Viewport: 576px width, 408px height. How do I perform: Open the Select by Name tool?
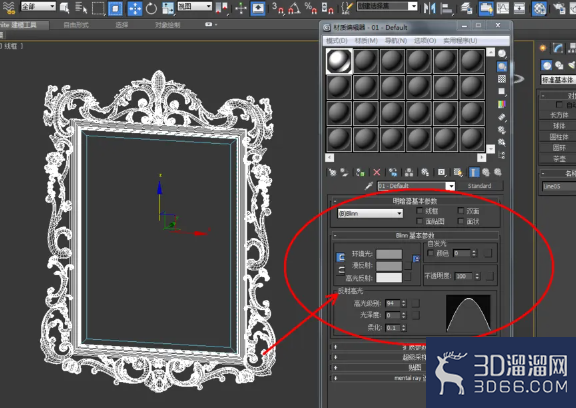pos(81,7)
